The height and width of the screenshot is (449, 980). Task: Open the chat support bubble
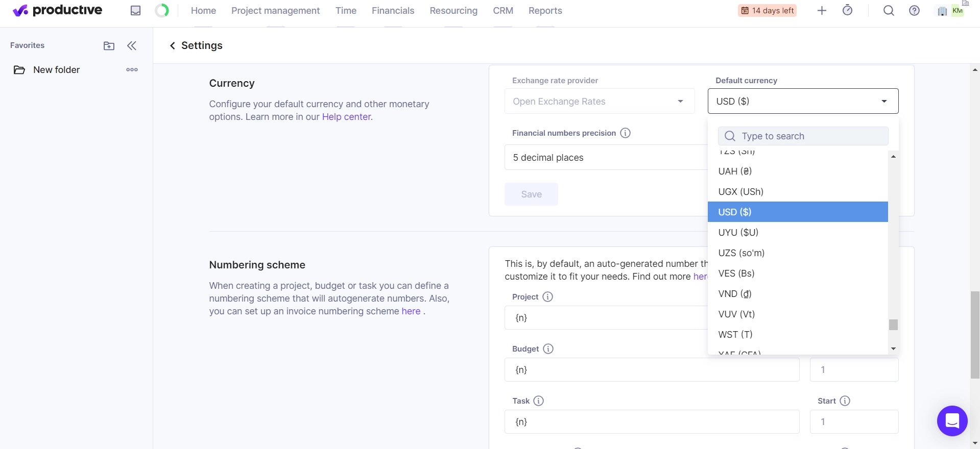952,421
